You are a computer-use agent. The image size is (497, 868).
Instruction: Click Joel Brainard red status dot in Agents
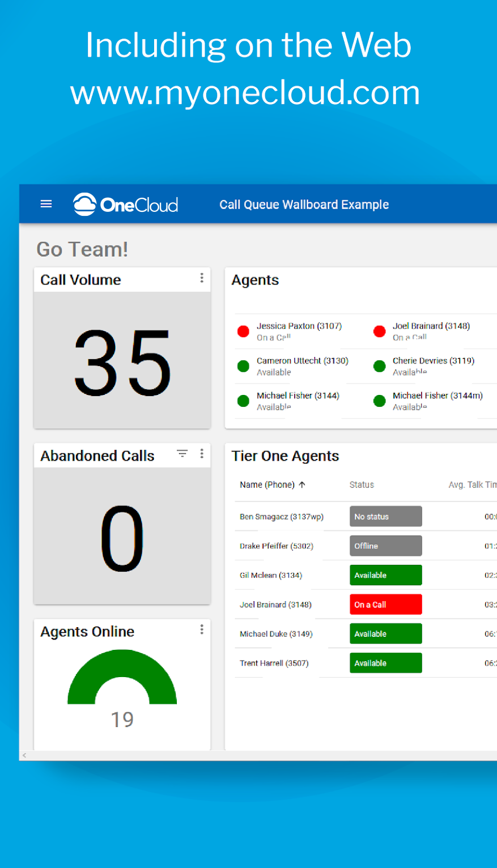380,331
